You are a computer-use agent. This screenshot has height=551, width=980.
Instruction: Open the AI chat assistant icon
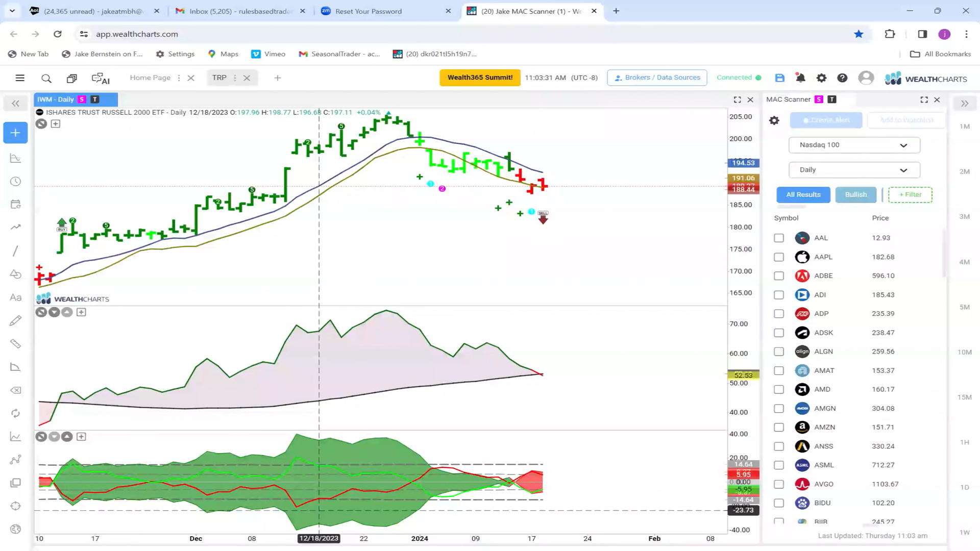coord(101,78)
